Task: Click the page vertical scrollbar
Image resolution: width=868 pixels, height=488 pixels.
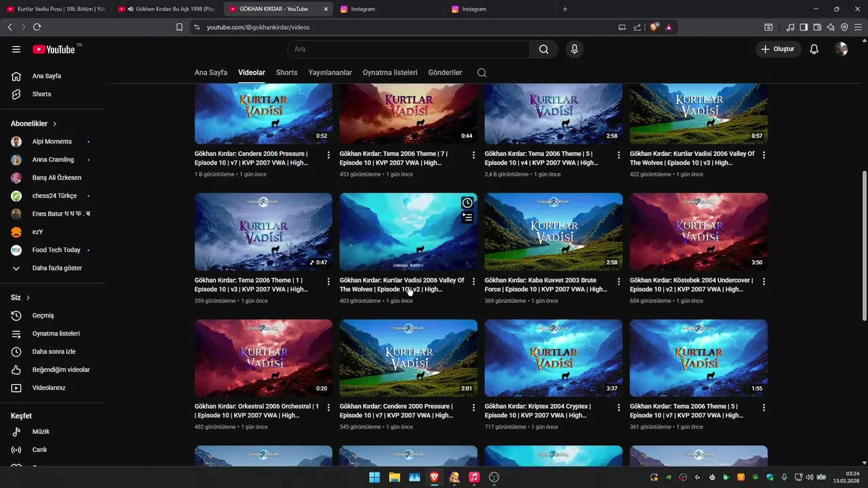Action: (864, 247)
